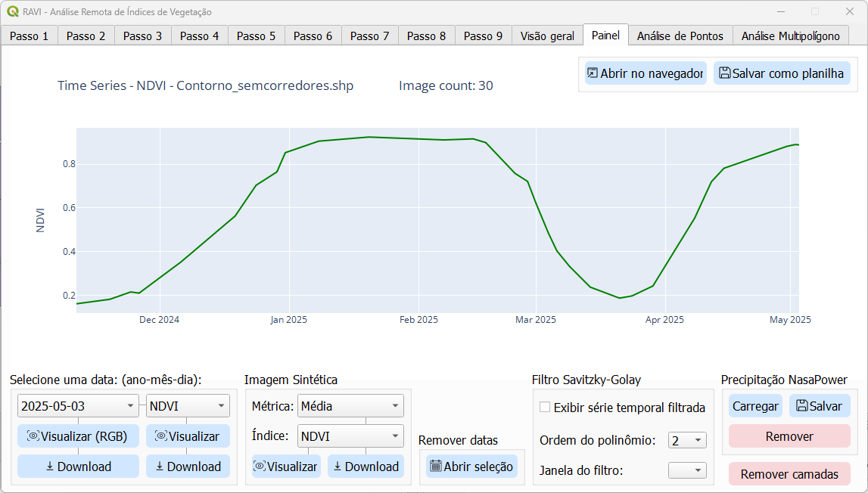The height and width of the screenshot is (493, 868).
Task: Open the Abrir seleção calendar button
Action: [471, 467]
